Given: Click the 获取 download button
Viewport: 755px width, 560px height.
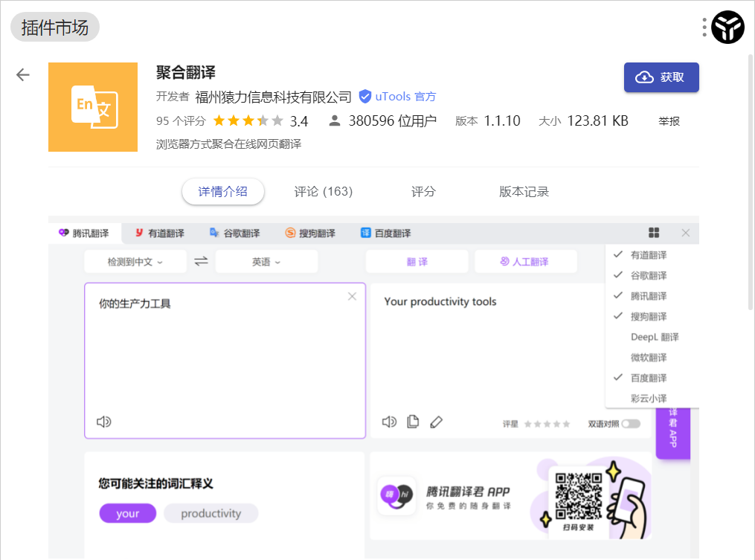Looking at the screenshot, I should pos(661,77).
